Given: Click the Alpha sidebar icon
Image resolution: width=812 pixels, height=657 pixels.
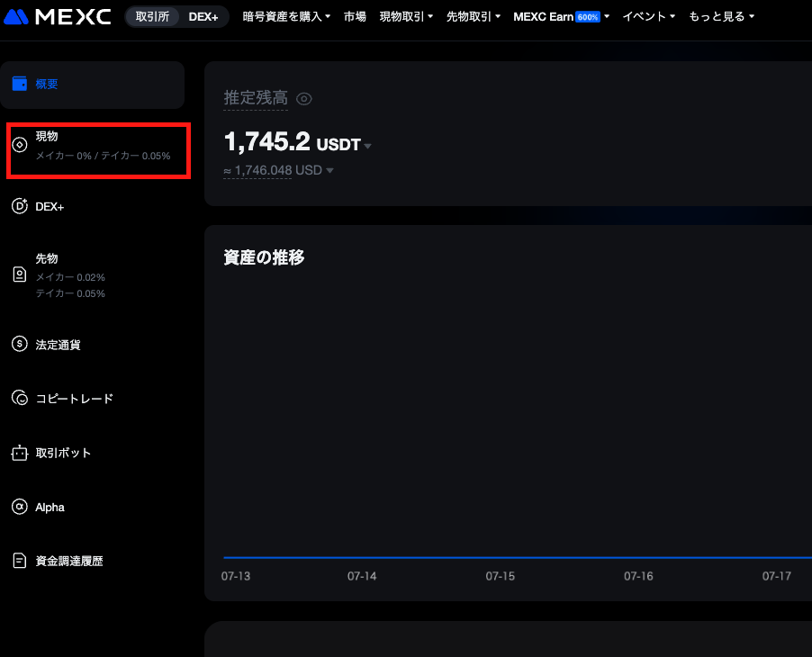Looking at the screenshot, I should click(20, 507).
